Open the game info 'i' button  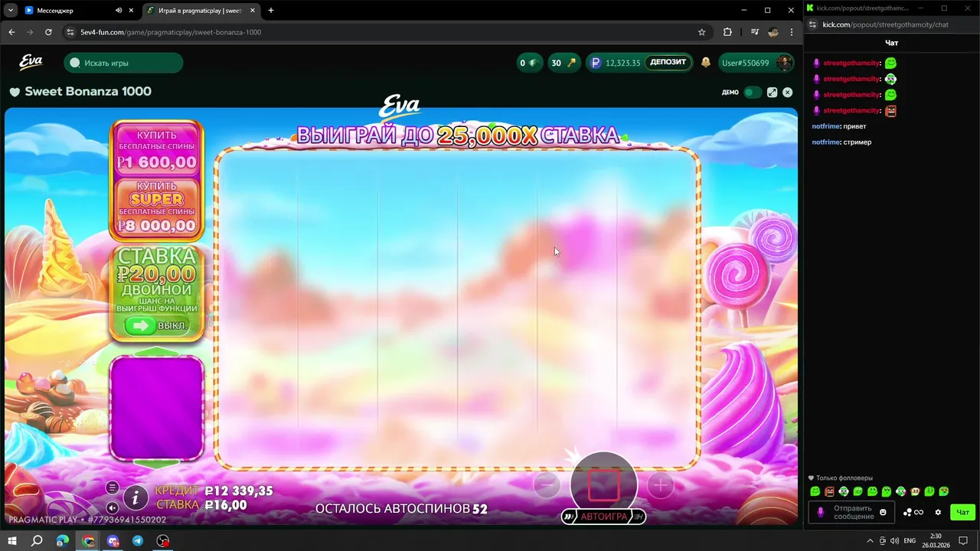coord(136,498)
